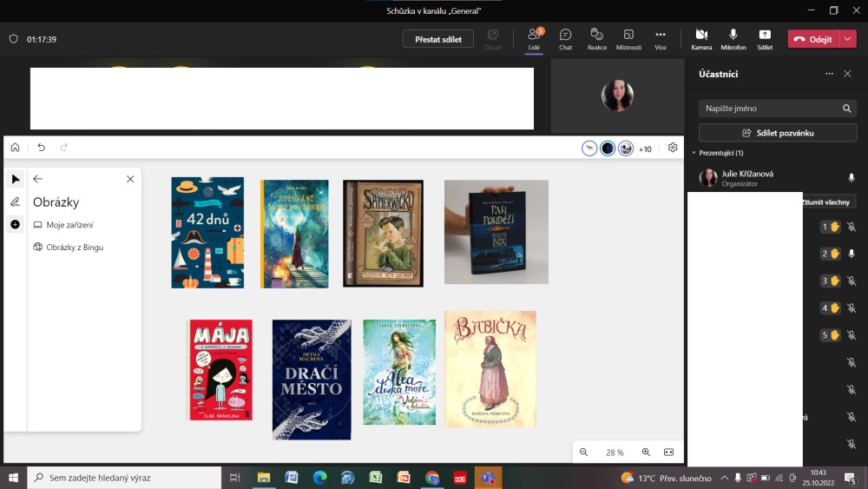Open Microsoft Edge from taskbar
Screen dimensions: 868x489
point(319,478)
